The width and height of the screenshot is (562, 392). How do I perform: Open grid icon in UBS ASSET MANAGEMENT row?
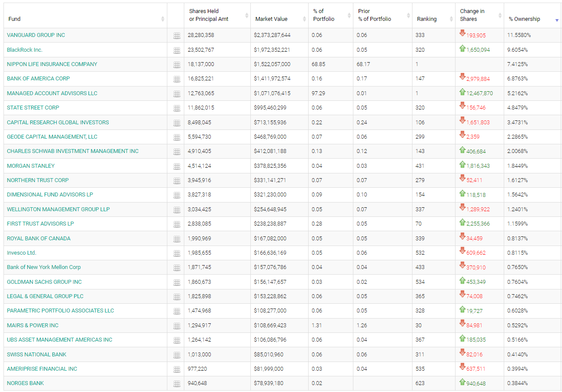tap(176, 341)
